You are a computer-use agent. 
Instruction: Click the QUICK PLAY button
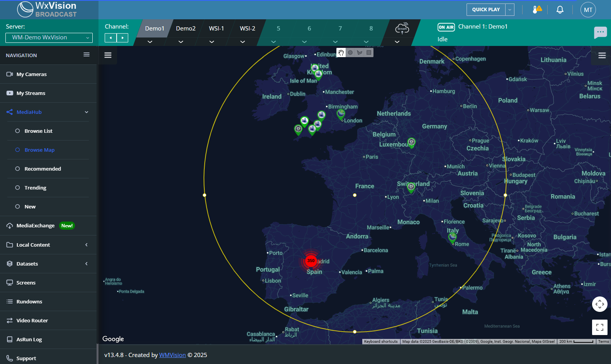[486, 10]
